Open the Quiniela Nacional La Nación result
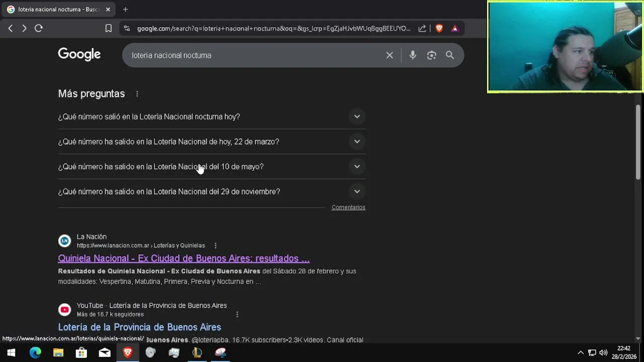The image size is (644, 362). [x=184, y=258]
